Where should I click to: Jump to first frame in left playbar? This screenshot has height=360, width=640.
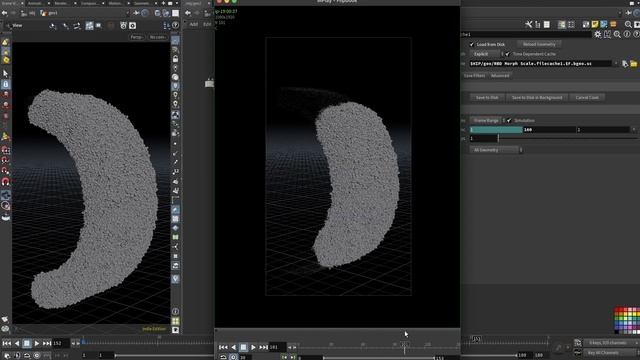pyautogui.click(x=7, y=344)
